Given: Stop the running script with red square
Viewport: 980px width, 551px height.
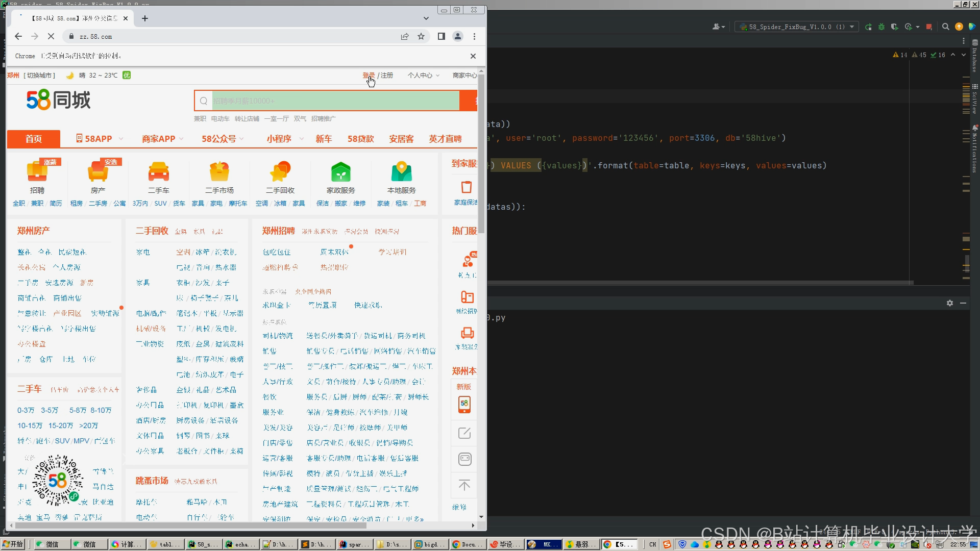Looking at the screenshot, I should pos(929,27).
